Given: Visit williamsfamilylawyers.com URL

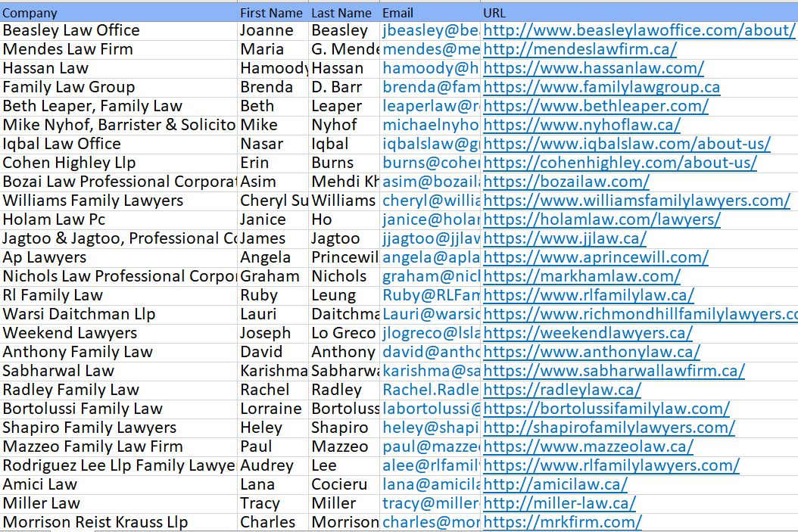Looking at the screenshot, I should (637, 201).
